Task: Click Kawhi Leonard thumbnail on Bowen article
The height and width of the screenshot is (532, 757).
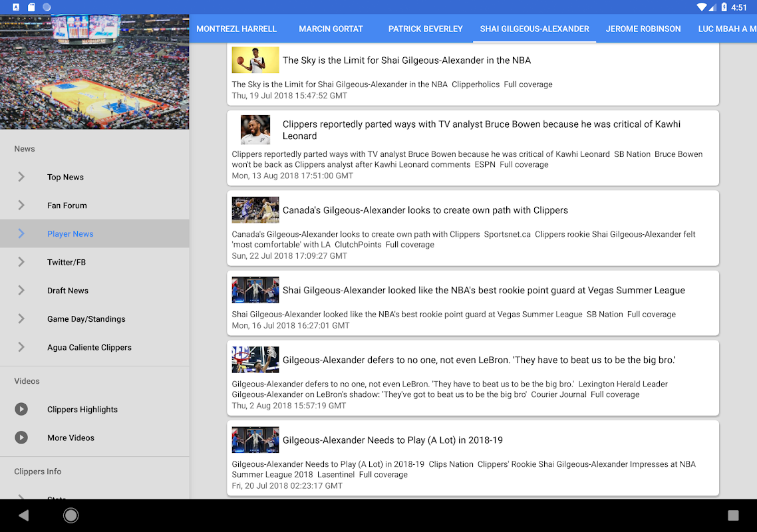Action: (x=255, y=130)
